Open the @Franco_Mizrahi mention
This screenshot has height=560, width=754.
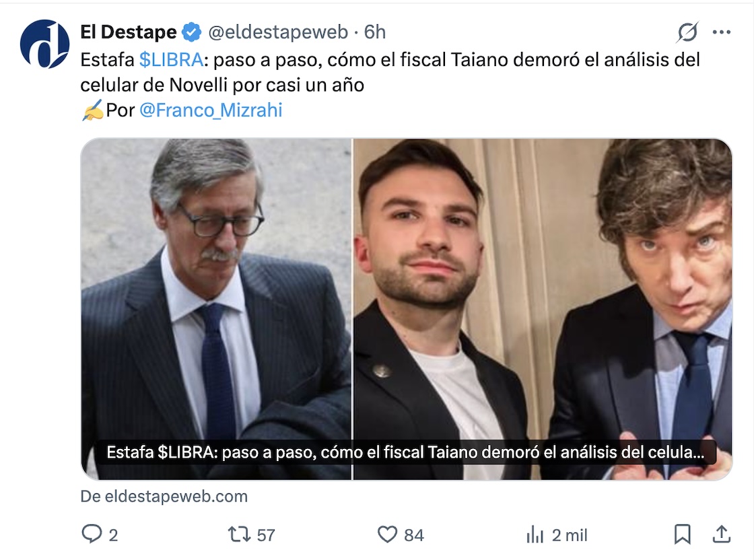coord(210,110)
